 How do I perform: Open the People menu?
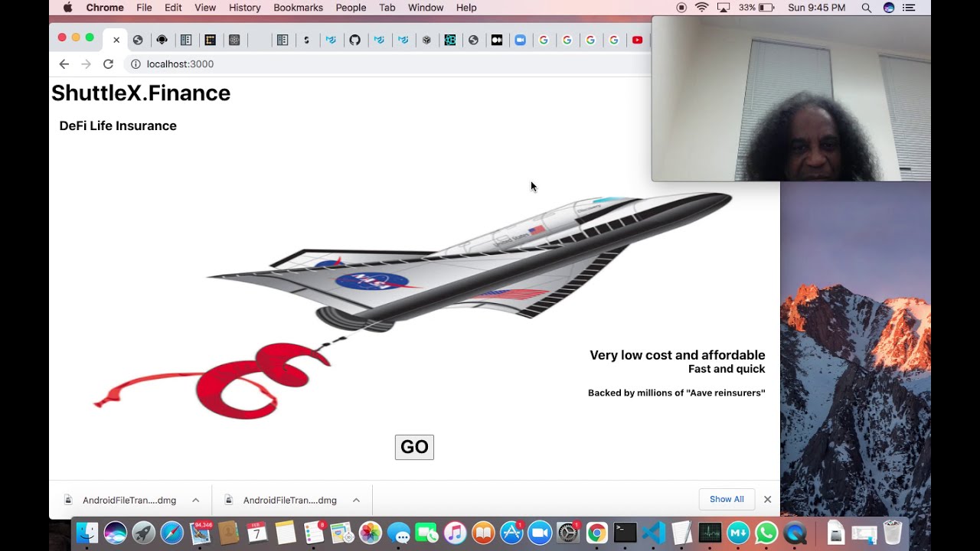tap(351, 8)
